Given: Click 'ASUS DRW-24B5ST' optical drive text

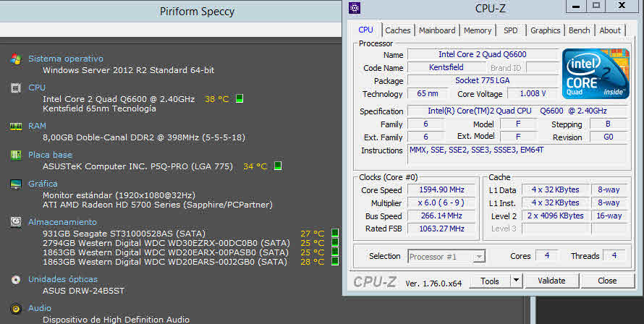Looking at the screenshot, I should 83,291.
